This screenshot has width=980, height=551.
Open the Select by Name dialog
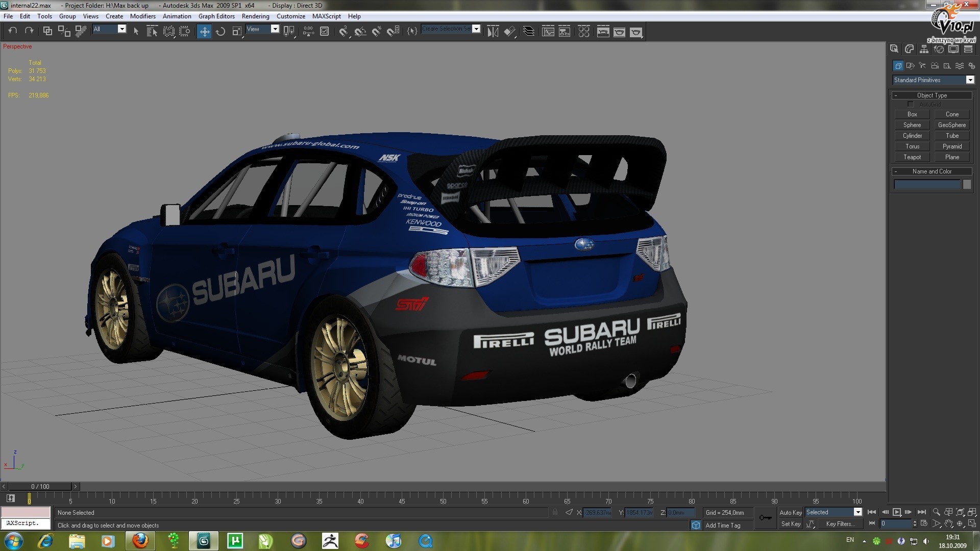click(152, 31)
